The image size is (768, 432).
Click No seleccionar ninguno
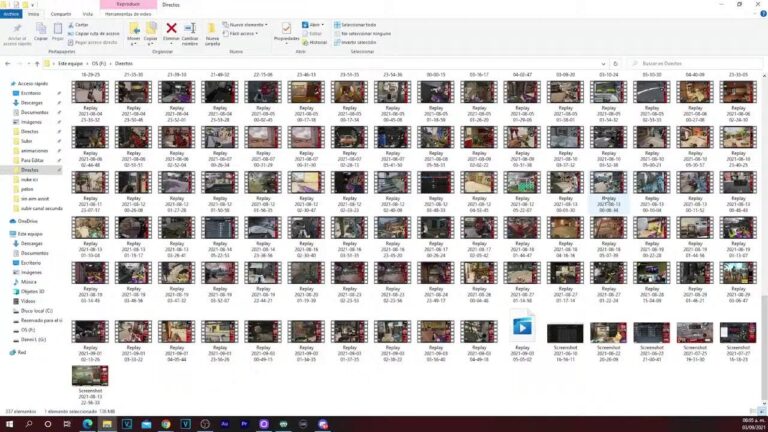click(x=362, y=33)
